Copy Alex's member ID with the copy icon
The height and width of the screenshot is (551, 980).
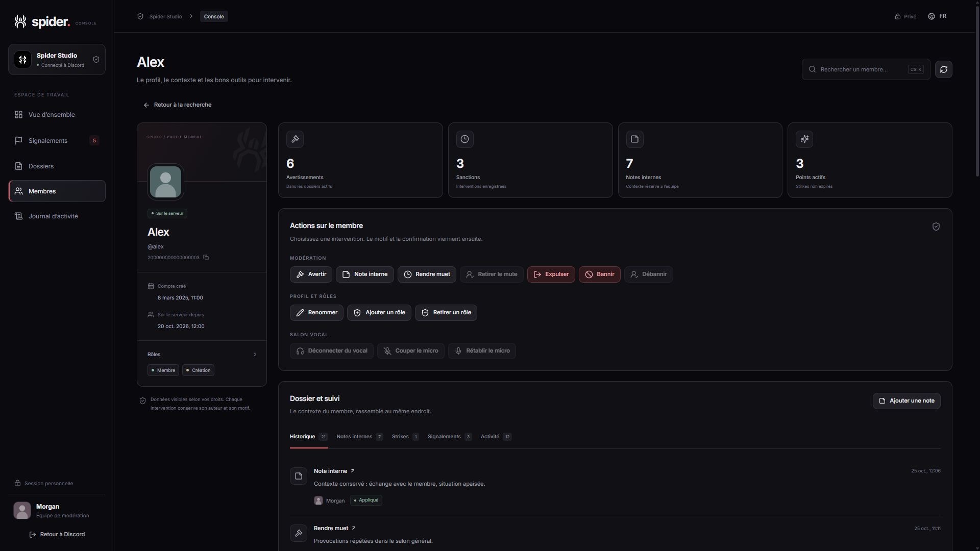coord(206,258)
